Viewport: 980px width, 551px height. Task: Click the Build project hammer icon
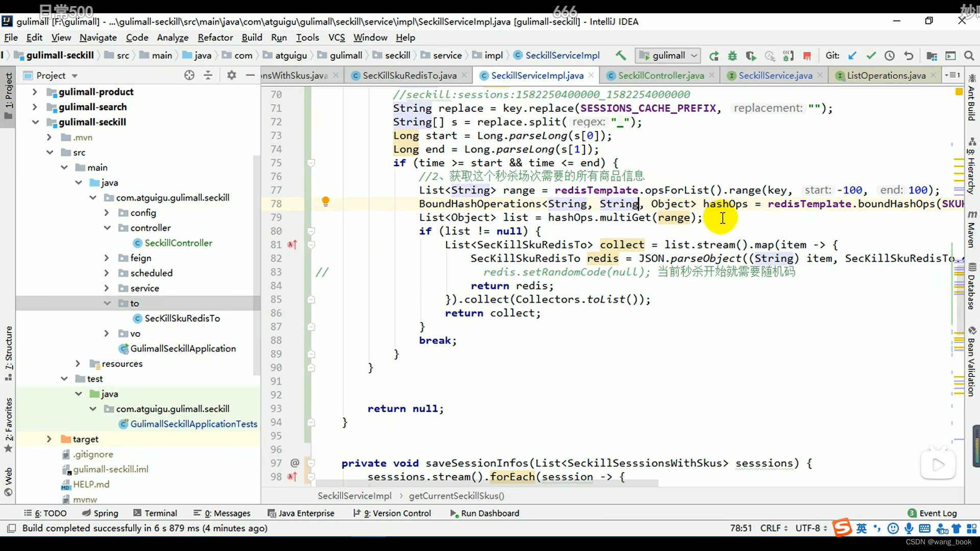621,55
